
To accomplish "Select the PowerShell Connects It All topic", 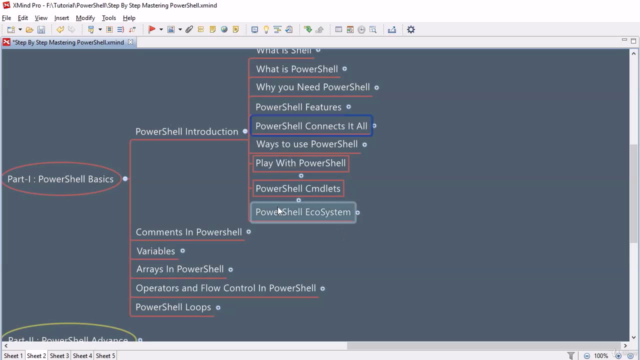I will click(311, 126).
